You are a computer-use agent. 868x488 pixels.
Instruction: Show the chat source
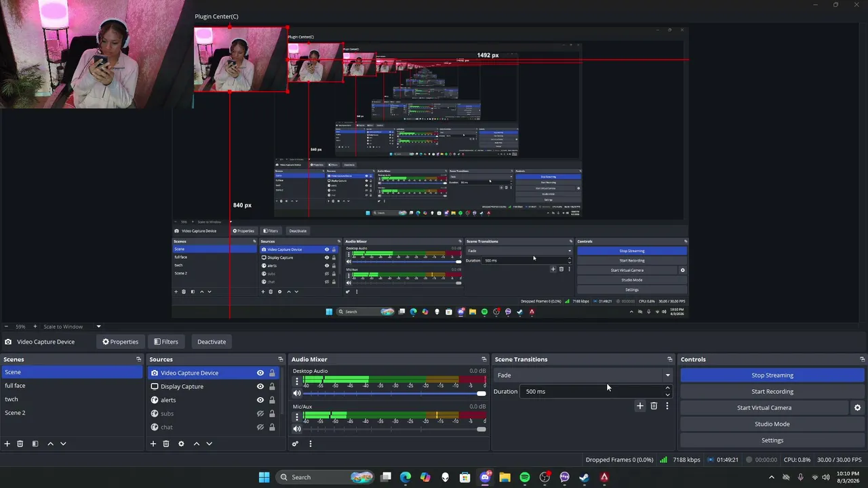260,427
